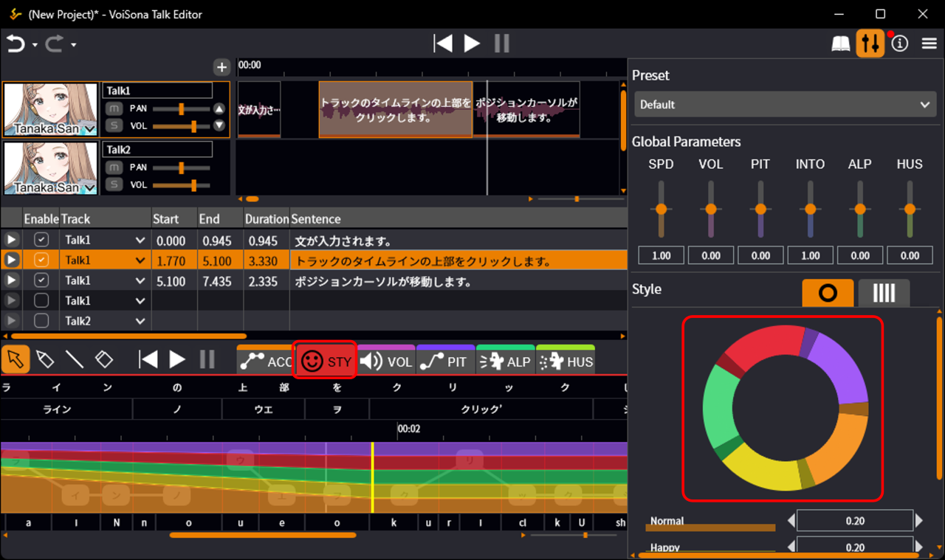This screenshot has height=560, width=945.
Task: Increase the Normal style value with right arrow
Action: 919,521
